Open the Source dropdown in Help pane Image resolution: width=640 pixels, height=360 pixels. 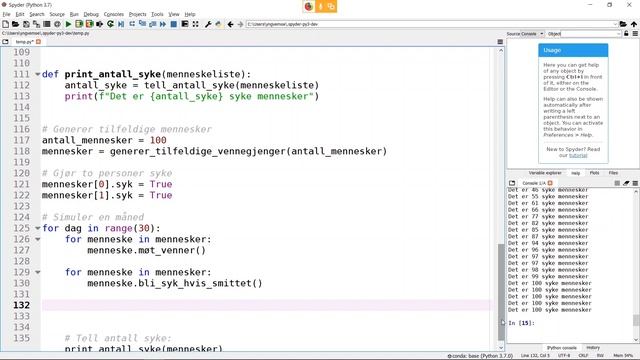pyautogui.click(x=532, y=34)
